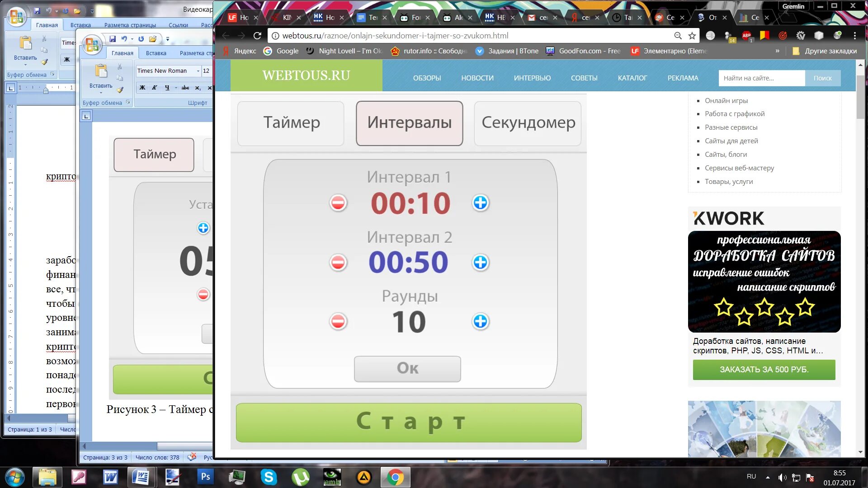The image size is (868, 488).
Task: Click the font name dropdown Times New Roman
Action: click(x=166, y=70)
